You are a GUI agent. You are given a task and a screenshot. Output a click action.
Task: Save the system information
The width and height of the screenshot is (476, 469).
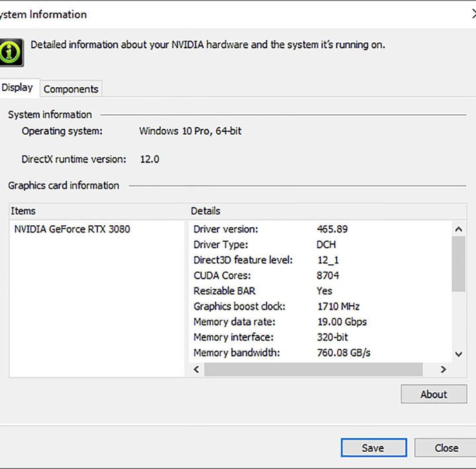pos(374,448)
